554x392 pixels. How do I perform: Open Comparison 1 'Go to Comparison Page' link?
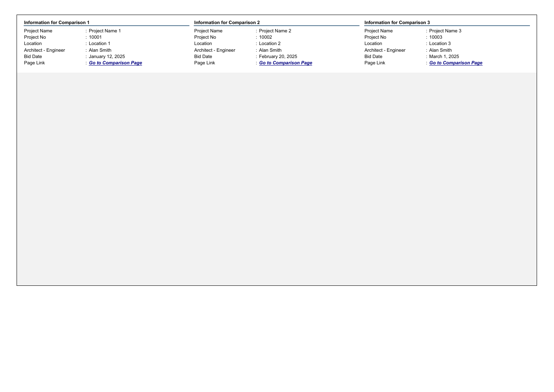tap(115, 63)
